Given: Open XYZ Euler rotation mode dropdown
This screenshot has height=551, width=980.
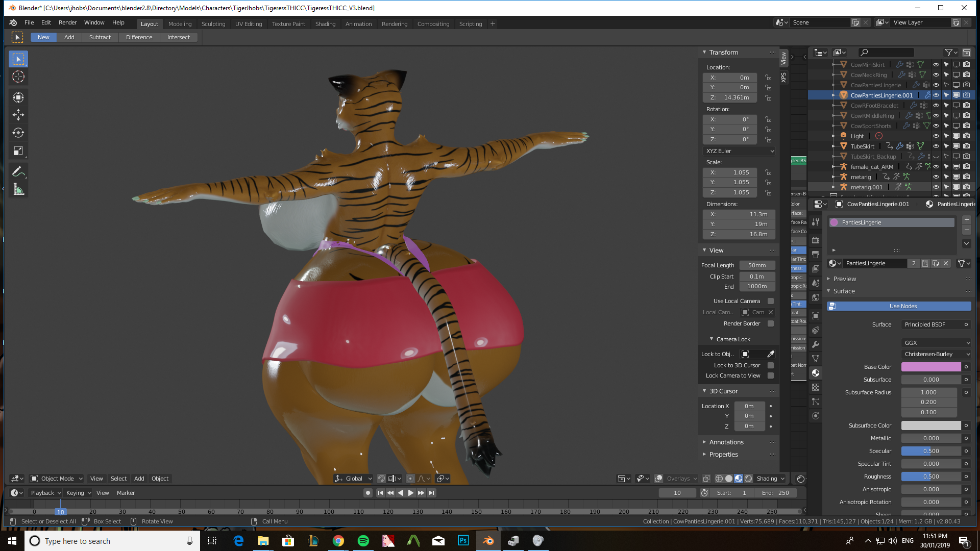Looking at the screenshot, I should [740, 151].
